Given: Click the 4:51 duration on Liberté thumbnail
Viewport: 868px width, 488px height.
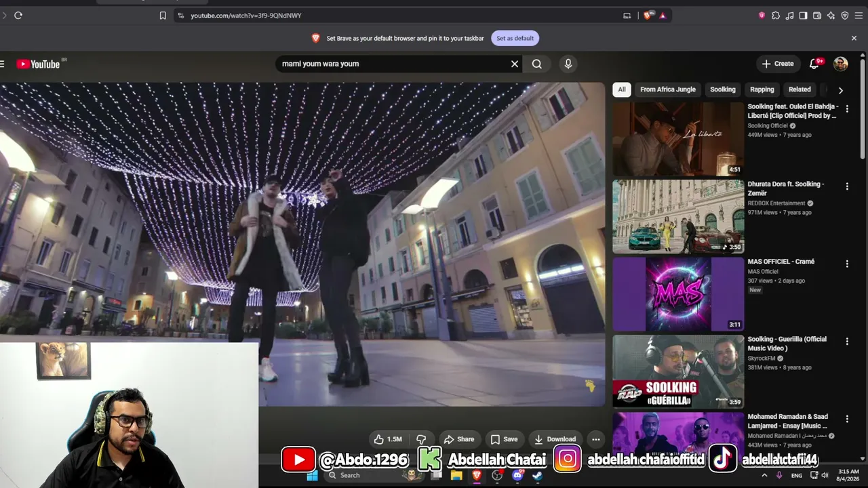Looking at the screenshot, I should pyautogui.click(x=735, y=169).
